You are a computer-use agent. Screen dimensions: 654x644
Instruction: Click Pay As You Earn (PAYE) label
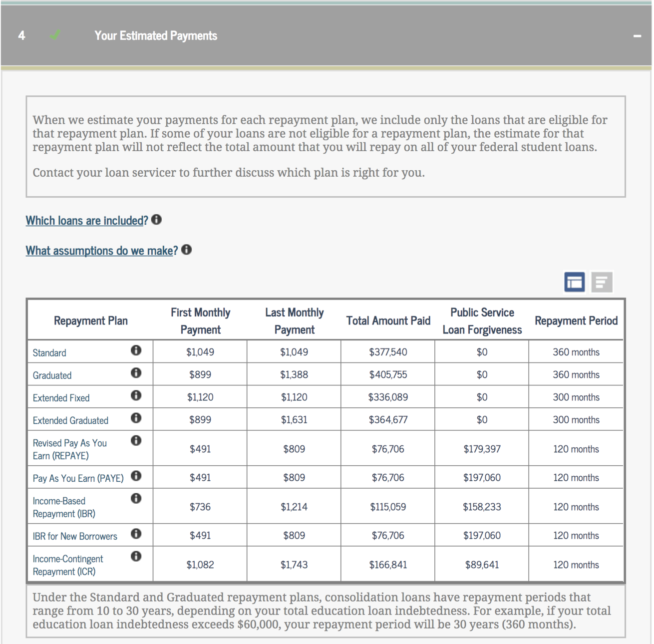(78, 478)
